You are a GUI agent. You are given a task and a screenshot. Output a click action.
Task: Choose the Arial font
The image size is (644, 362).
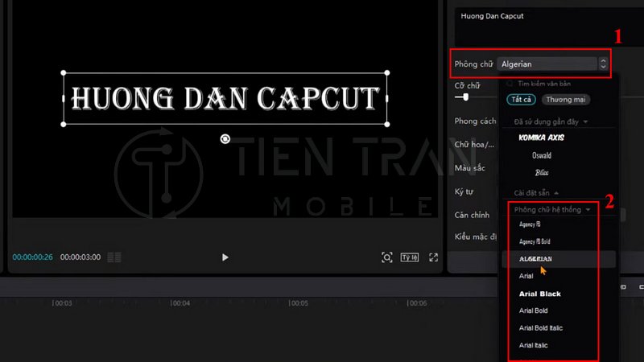[526, 276]
